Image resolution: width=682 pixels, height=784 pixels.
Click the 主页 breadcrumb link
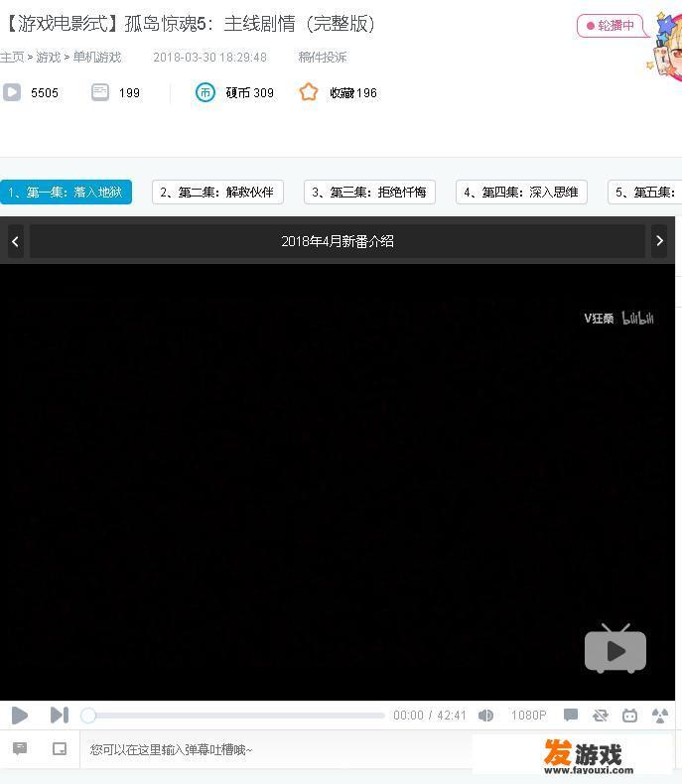[12, 57]
